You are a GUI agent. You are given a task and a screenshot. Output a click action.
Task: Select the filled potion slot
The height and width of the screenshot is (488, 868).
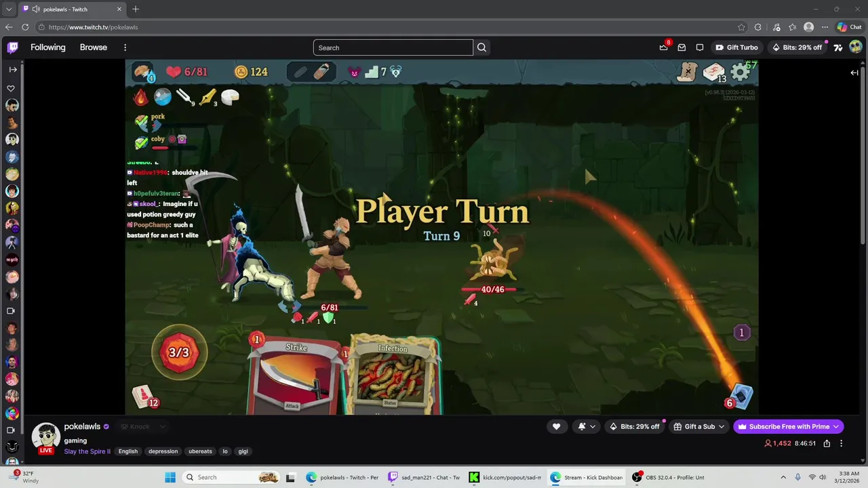[x=322, y=72]
